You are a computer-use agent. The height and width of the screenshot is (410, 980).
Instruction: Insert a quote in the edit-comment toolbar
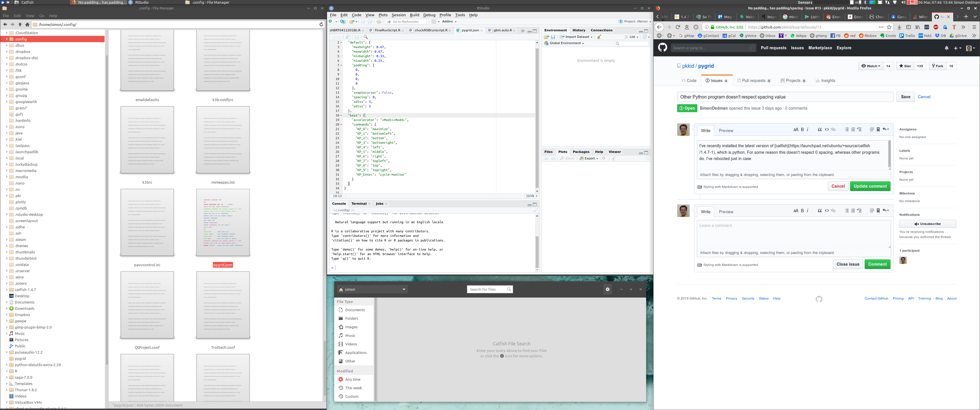pos(820,130)
